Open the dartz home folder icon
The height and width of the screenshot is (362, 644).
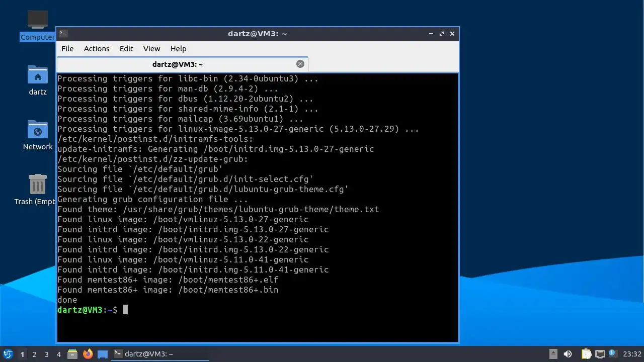click(38, 80)
